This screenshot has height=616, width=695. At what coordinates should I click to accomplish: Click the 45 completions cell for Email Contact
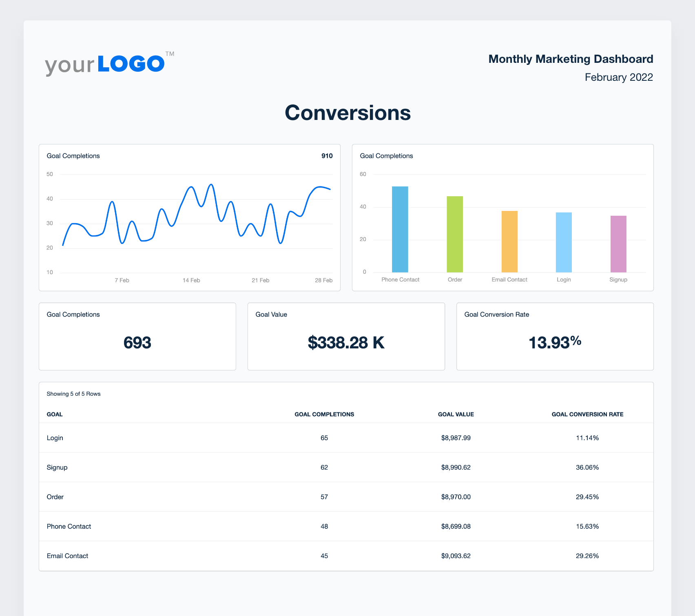pos(324,556)
